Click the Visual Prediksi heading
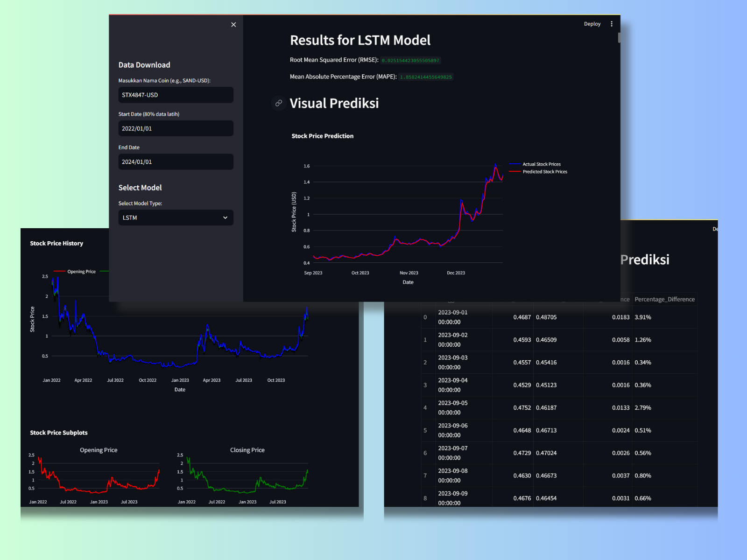 click(334, 103)
